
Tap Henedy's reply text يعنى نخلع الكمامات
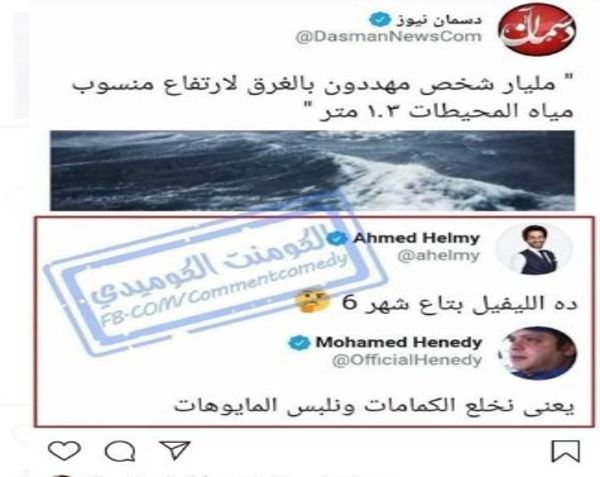coord(374,406)
